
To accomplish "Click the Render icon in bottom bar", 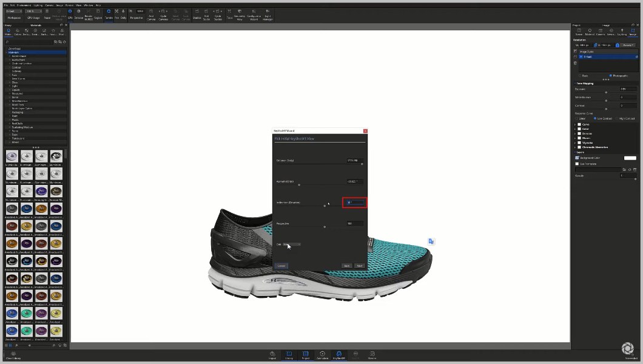I will (x=372, y=354).
